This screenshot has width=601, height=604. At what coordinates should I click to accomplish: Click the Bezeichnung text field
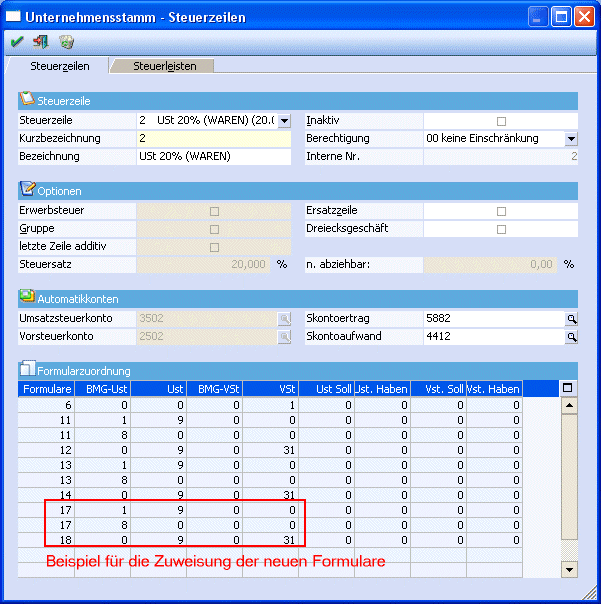[213, 157]
